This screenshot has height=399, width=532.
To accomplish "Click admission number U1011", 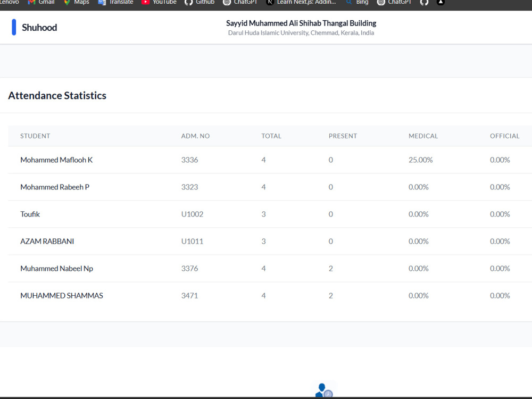I will pos(193,241).
